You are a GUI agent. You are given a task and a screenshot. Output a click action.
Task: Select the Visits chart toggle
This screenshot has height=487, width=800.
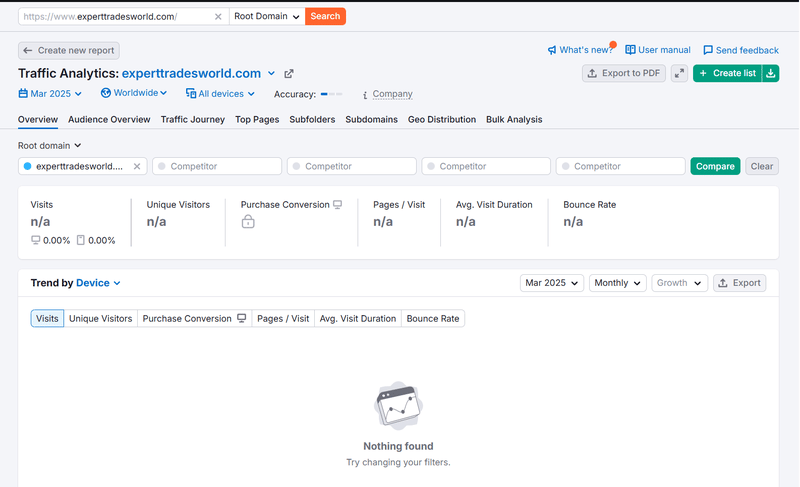(47, 319)
